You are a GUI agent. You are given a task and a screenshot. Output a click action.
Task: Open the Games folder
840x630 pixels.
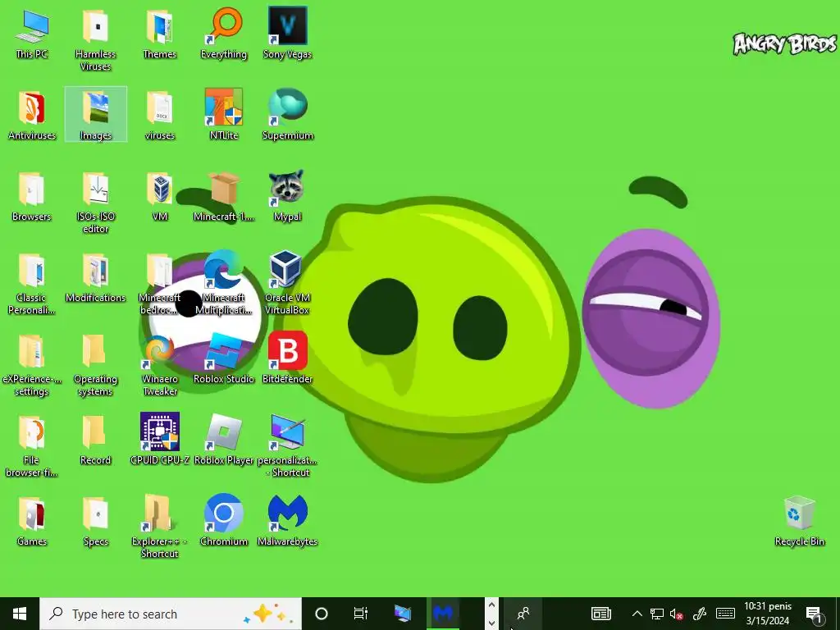[32, 521]
